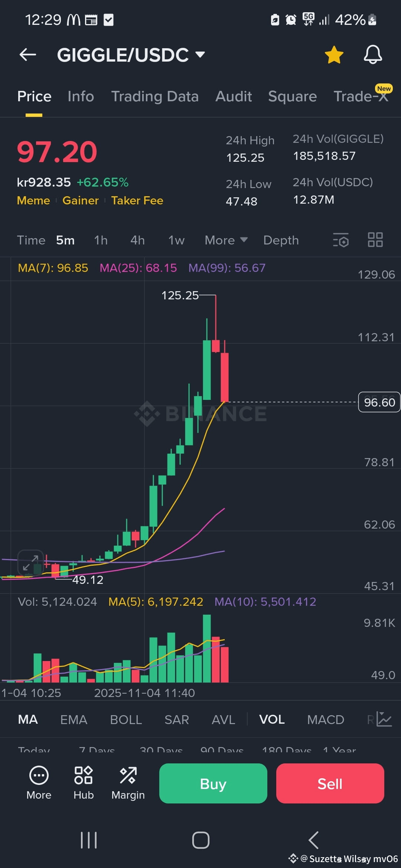
Task: Tap Android home button
Action: point(201,840)
